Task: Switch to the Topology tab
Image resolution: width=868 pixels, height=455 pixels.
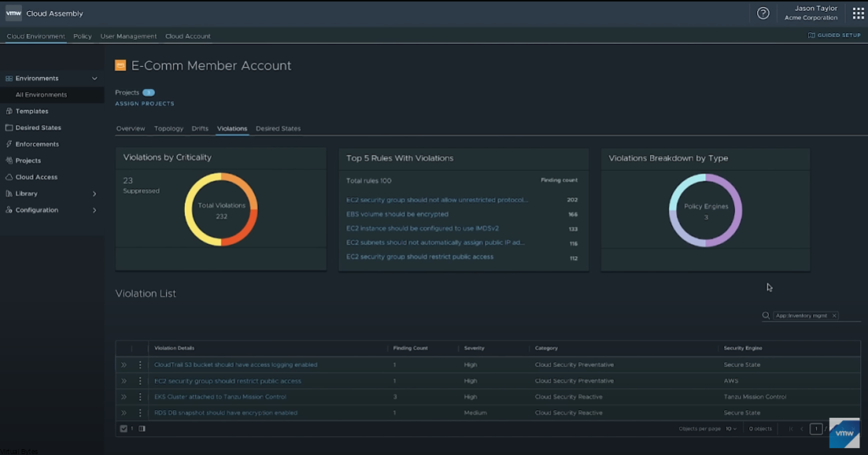Action: point(169,129)
